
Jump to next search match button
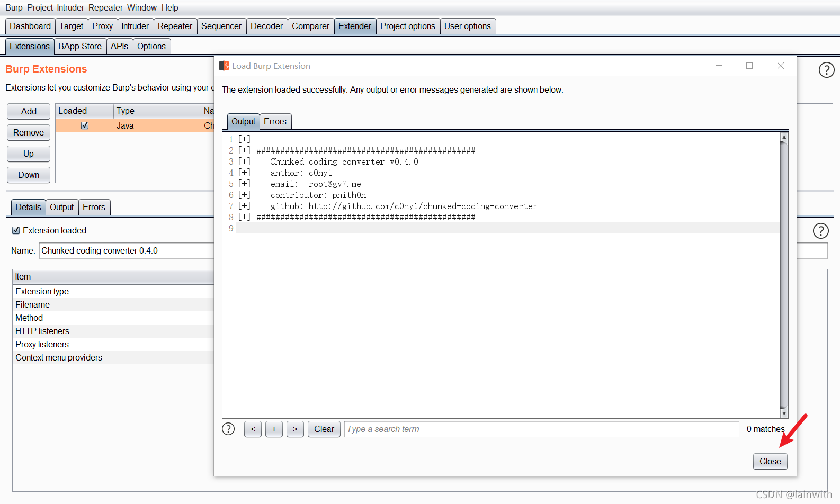pyautogui.click(x=295, y=429)
